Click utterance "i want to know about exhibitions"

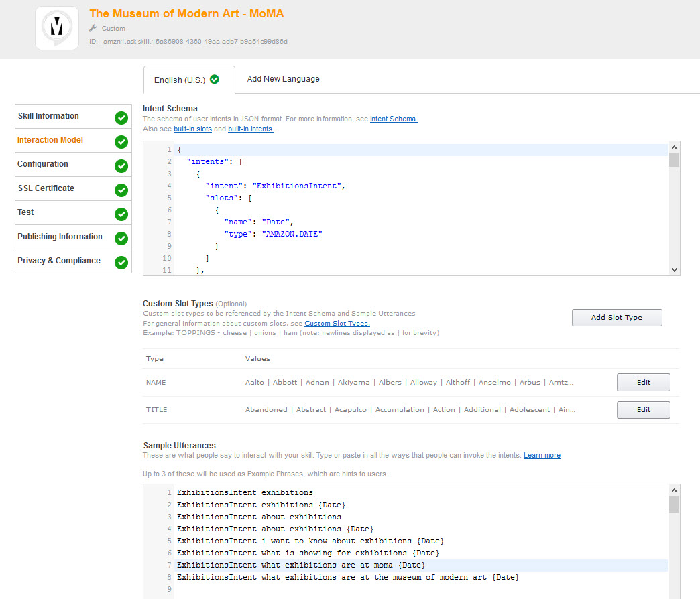tap(310, 541)
